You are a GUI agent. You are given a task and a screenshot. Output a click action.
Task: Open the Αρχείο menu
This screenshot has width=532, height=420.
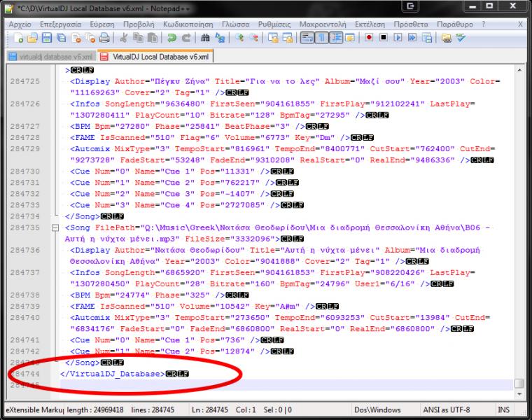click(20, 24)
